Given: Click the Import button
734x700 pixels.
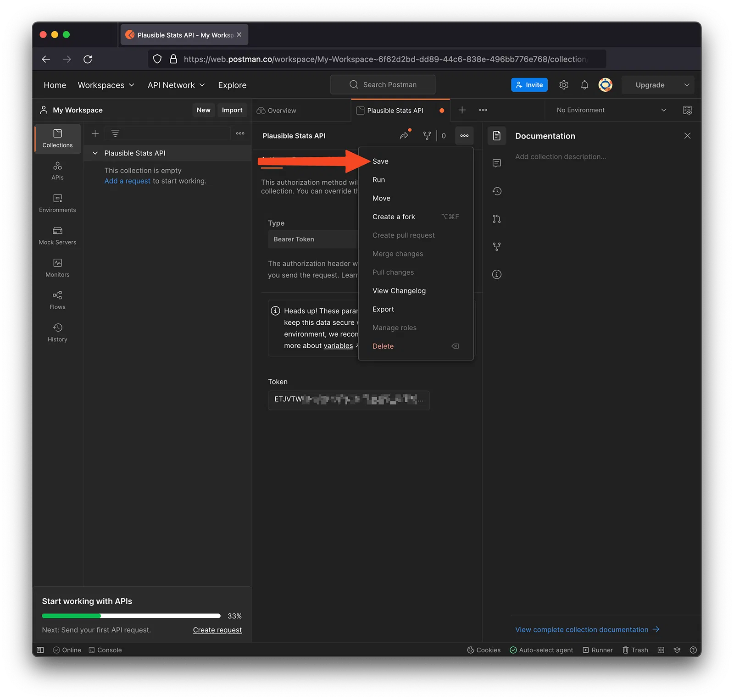Looking at the screenshot, I should pos(232,110).
